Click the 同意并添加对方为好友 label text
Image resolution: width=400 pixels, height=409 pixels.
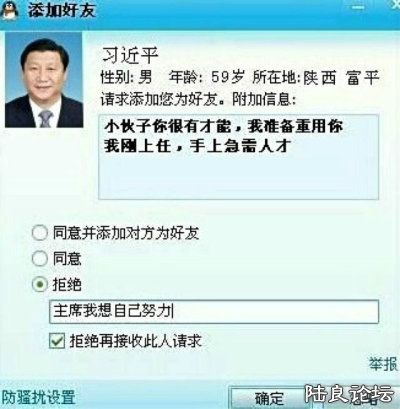click(x=126, y=233)
